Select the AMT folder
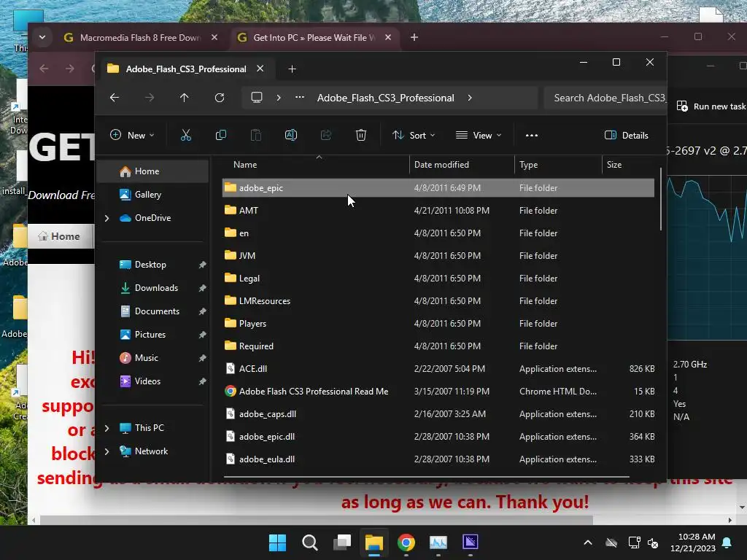Screen dimensions: 747x560 pos(438,211)
